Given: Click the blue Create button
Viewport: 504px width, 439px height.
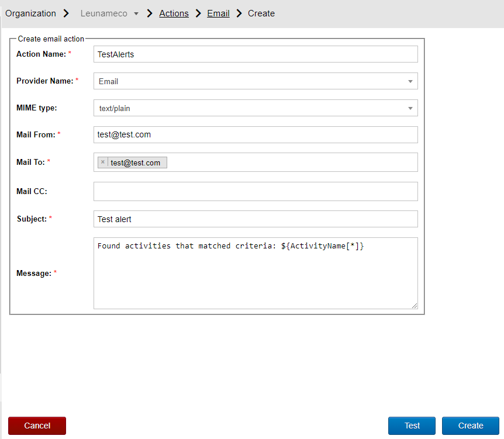Looking at the screenshot, I should tap(470, 426).
